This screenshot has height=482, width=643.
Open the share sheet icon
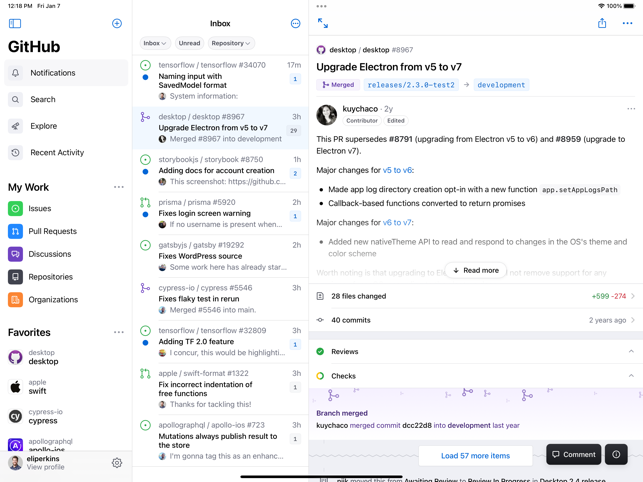click(602, 23)
